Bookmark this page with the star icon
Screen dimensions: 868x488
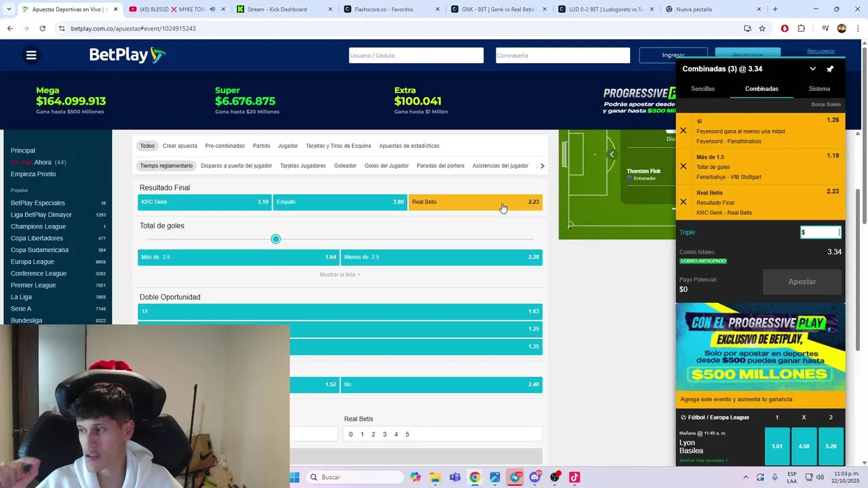coord(762,28)
